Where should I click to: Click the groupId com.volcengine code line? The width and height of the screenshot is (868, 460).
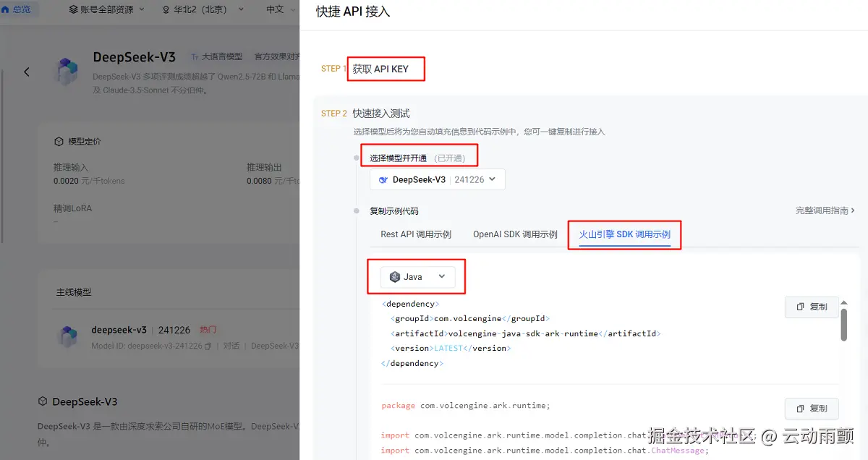tap(469, 318)
